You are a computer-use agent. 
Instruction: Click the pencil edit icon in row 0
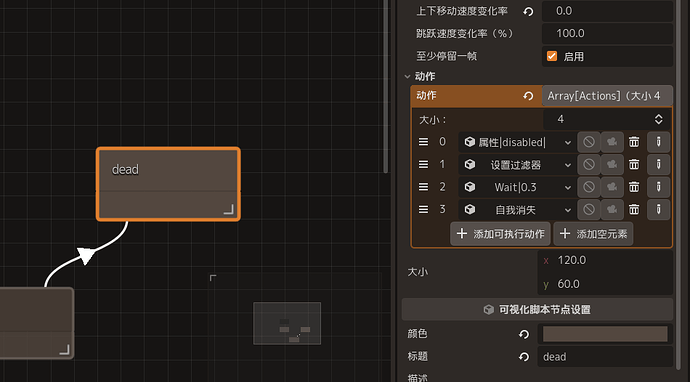(x=658, y=142)
